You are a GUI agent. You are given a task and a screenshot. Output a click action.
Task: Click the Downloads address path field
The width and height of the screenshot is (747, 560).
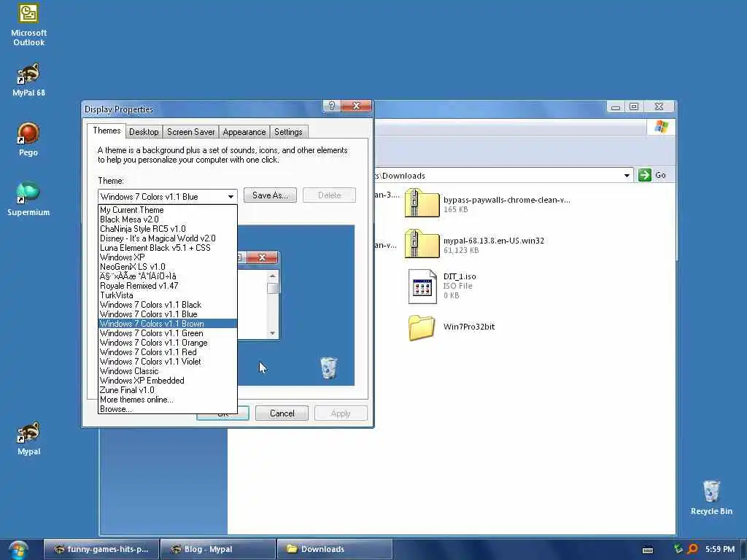(x=497, y=176)
